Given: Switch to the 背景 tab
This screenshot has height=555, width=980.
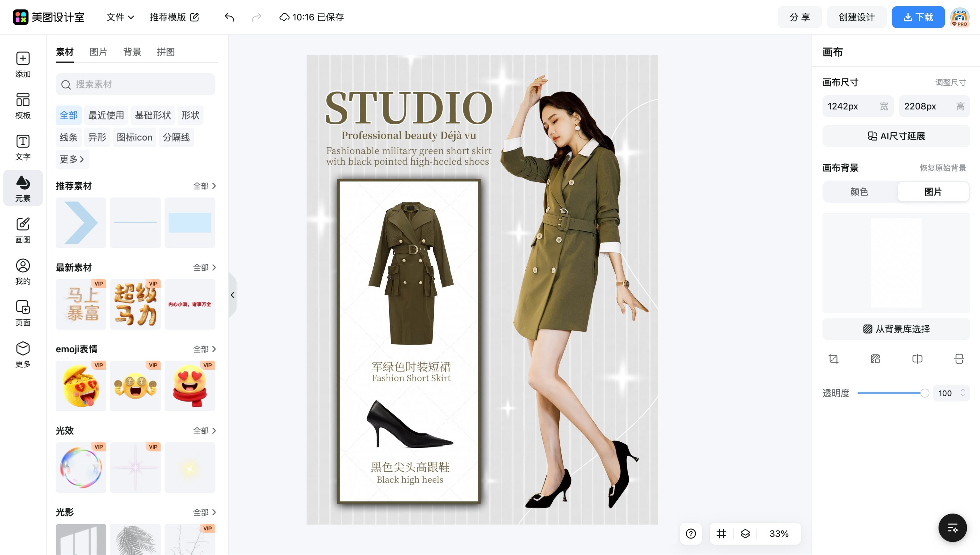Looking at the screenshot, I should pos(132,52).
